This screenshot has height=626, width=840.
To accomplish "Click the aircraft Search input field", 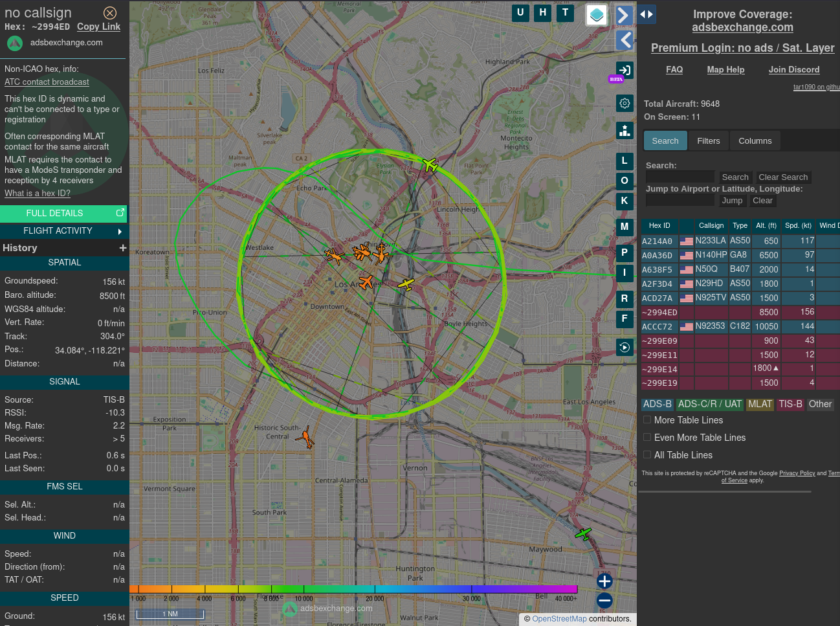I will pos(680,177).
